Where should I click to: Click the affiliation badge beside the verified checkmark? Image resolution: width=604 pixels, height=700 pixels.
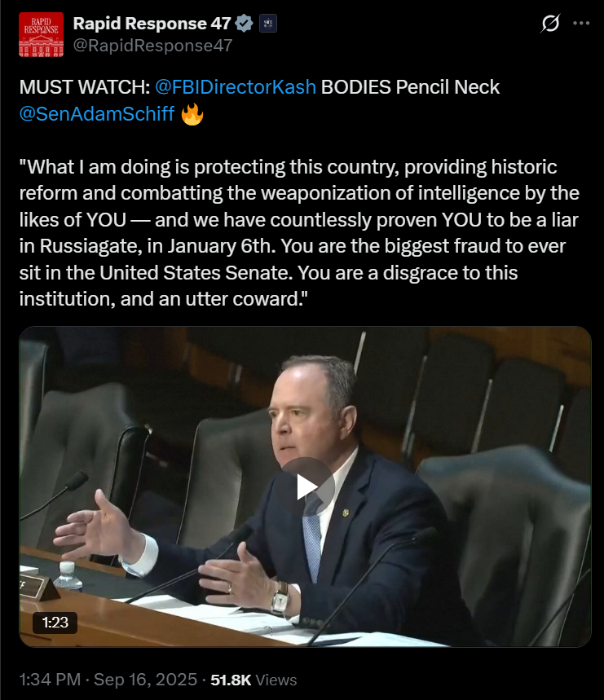pyautogui.click(x=268, y=24)
